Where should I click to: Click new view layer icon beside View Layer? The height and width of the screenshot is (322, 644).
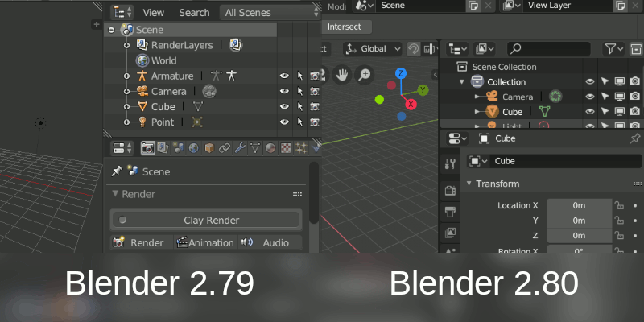point(620,6)
